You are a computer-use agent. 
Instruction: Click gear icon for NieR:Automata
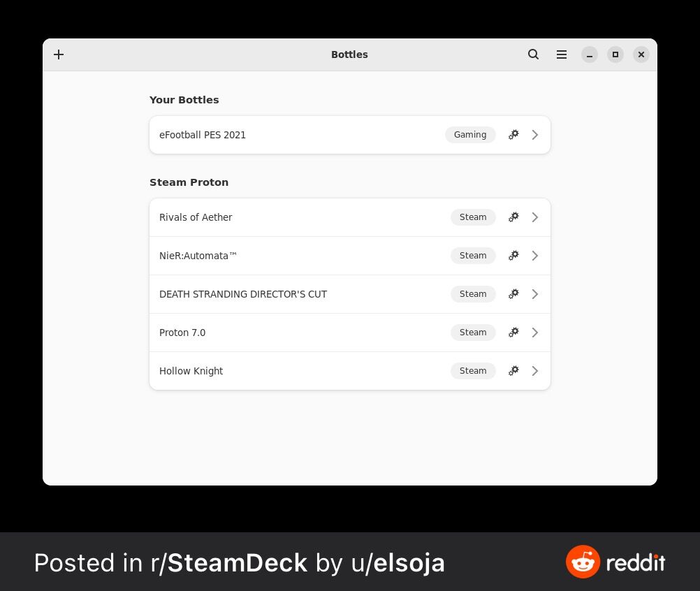tap(513, 256)
